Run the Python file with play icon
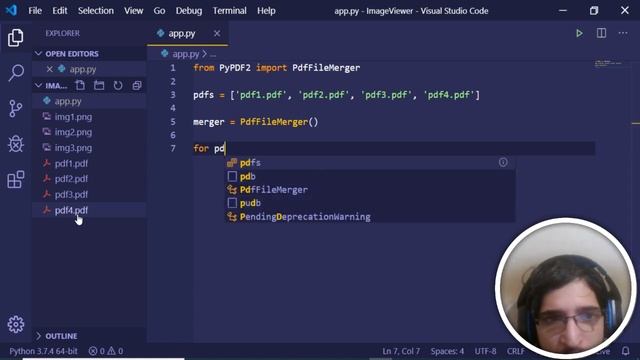640x360 pixels. (579, 33)
